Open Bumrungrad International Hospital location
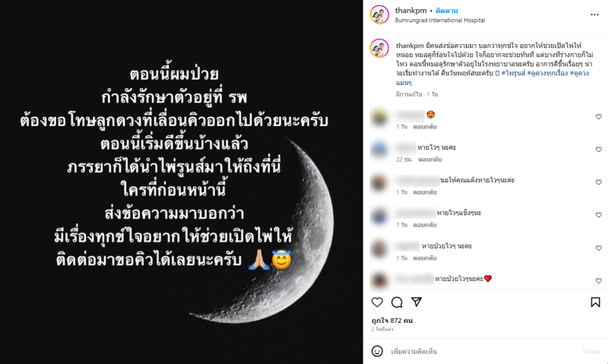This screenshot has width=608, height=364. tap(440, 21)
